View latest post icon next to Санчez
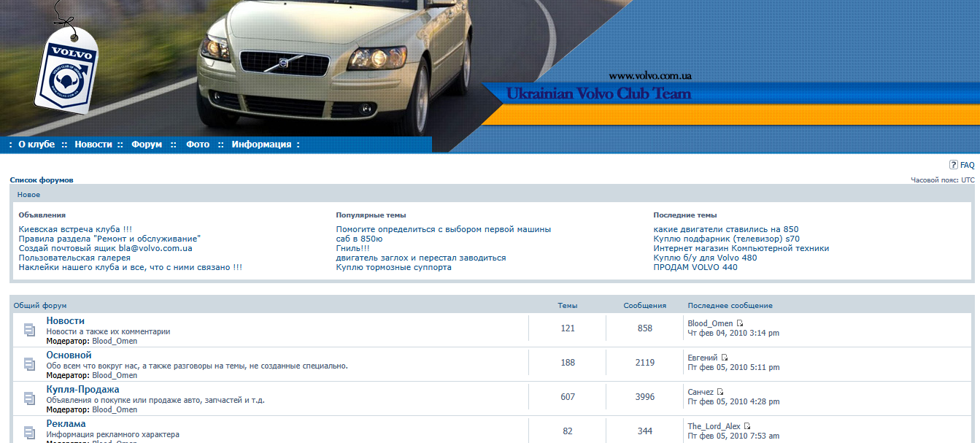Image resolution: width=980 pixels, height=443 pixels. click(720, 392)
